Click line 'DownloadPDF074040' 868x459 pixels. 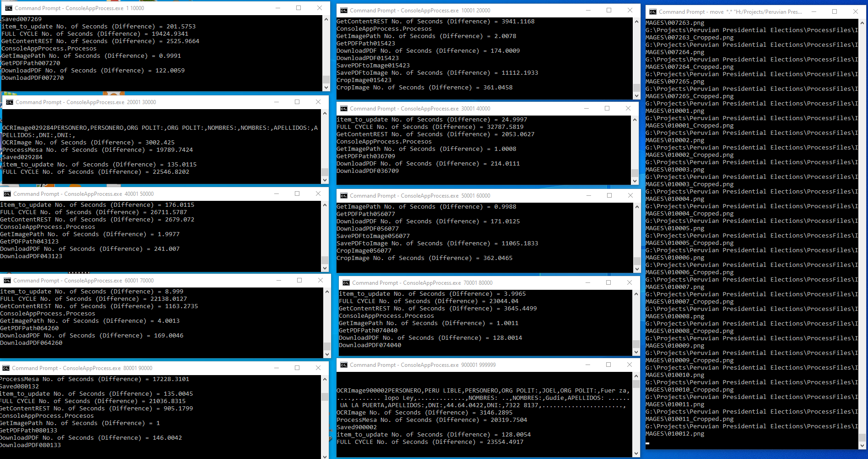pos(370,345)
